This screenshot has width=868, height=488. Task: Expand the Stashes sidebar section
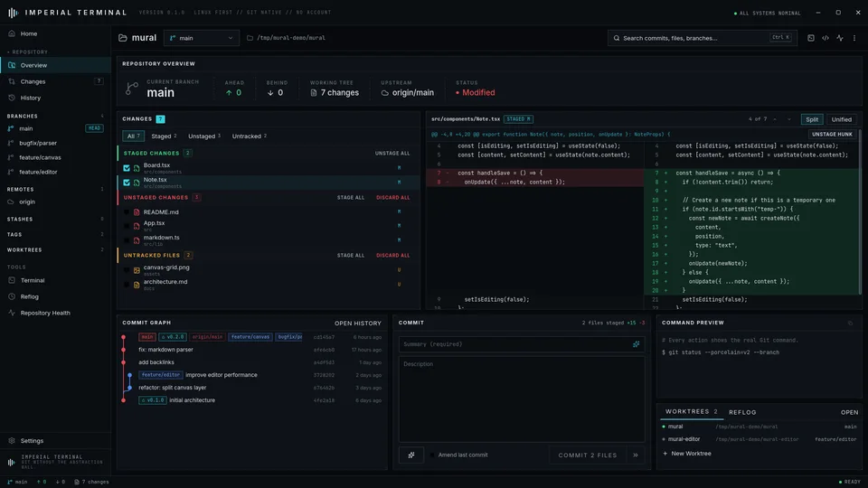[x=55, y=219]
